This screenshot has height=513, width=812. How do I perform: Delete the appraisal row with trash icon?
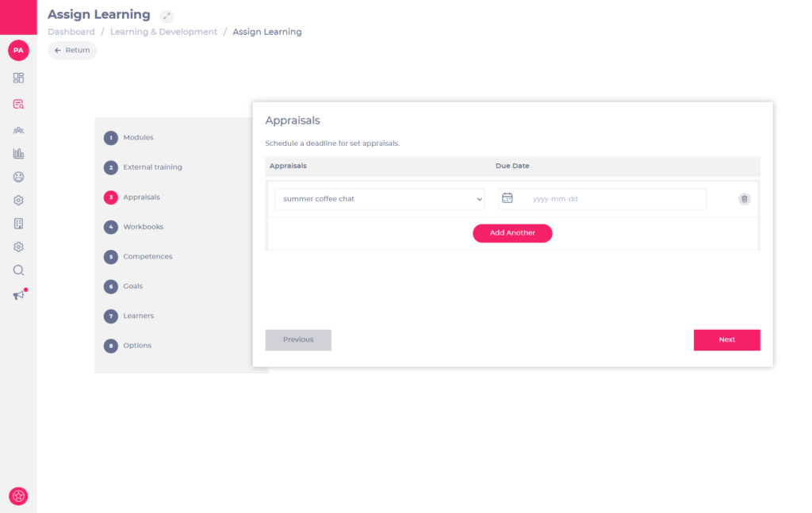(x=744, y=199)
